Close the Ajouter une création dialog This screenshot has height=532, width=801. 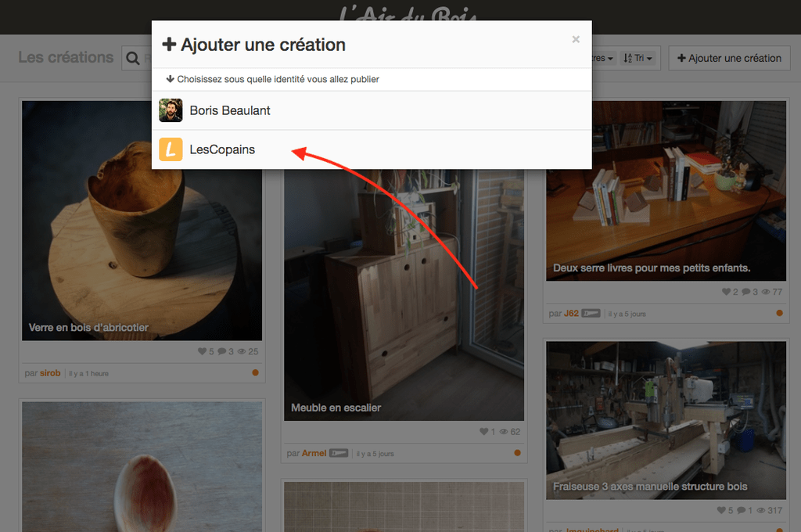click(576, 39)
